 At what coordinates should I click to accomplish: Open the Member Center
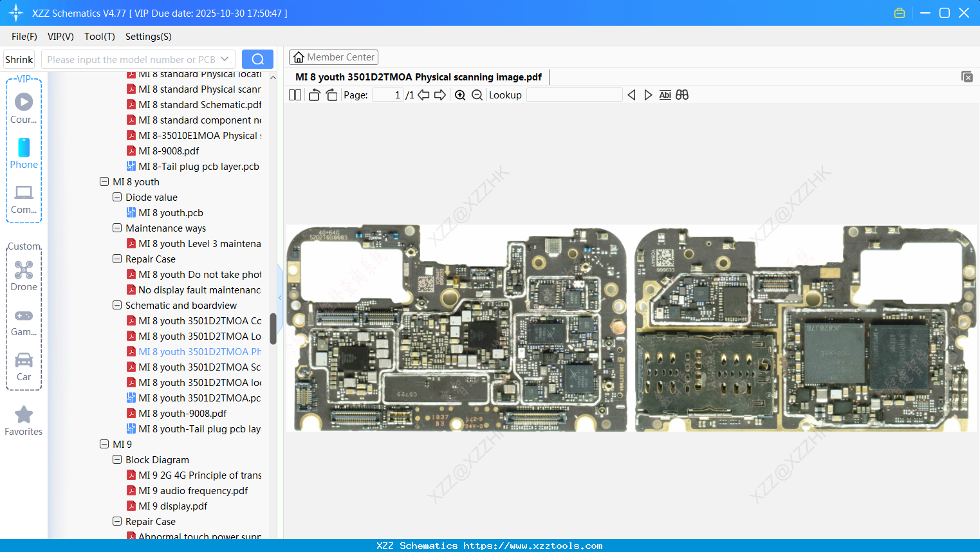333,57
